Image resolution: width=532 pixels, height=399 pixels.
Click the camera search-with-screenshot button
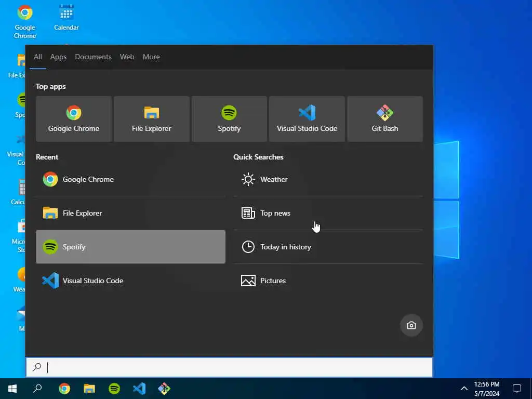click(x=411, y=325)
